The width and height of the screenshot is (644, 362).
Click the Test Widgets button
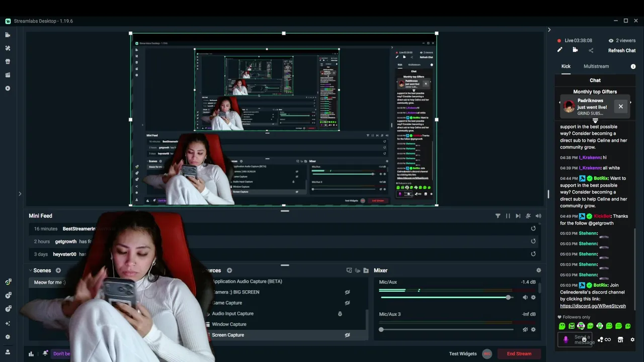[x=463, y=353]
